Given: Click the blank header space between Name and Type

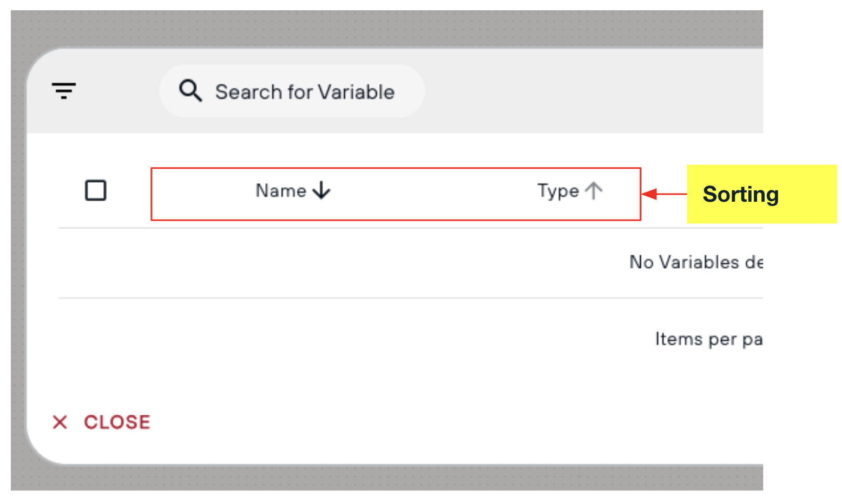Looking at the screenshot, I should pyautogui.click(x=433, y=191).
